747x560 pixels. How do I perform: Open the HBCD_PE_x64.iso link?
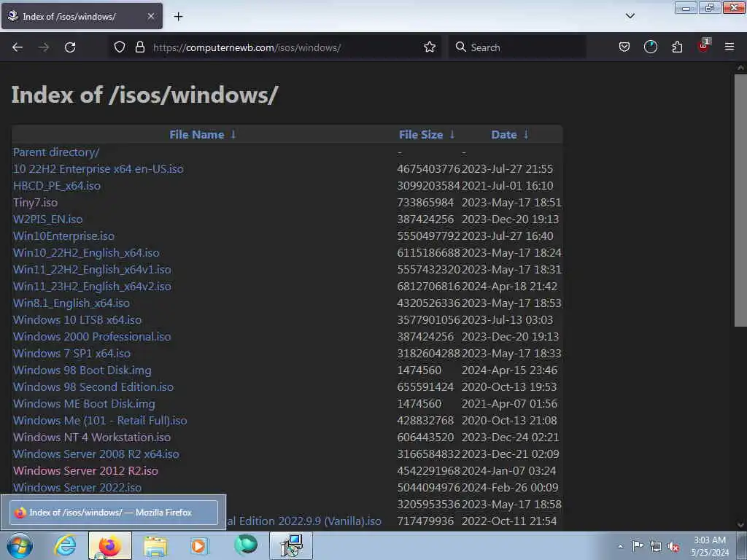[x=57, y=186]
